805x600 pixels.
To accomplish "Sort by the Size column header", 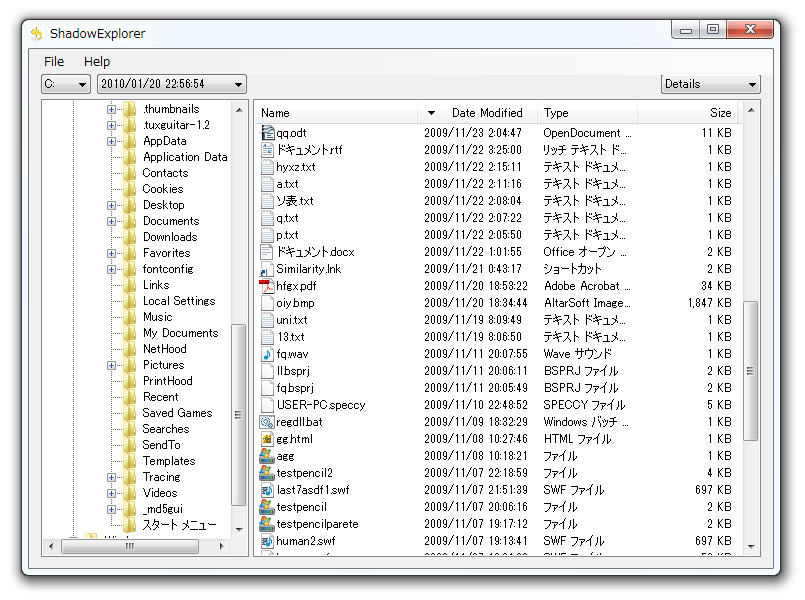I will [x=687, y=113].
